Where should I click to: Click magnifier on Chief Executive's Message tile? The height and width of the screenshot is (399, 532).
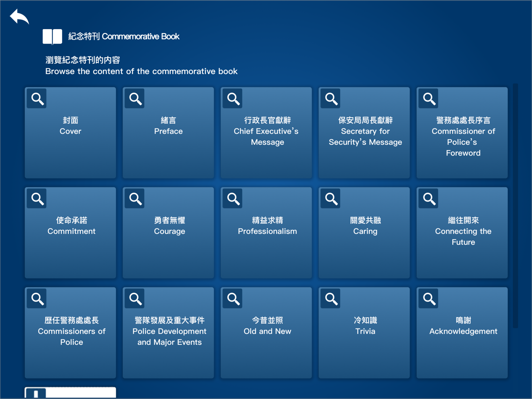(x=232, y=98)
